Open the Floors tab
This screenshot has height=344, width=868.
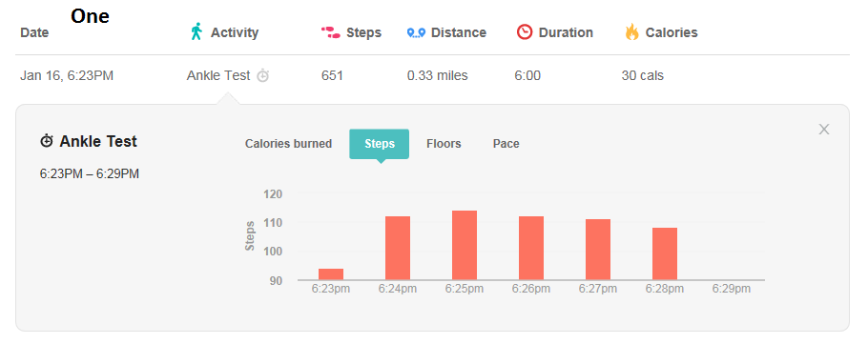(444, 144)
